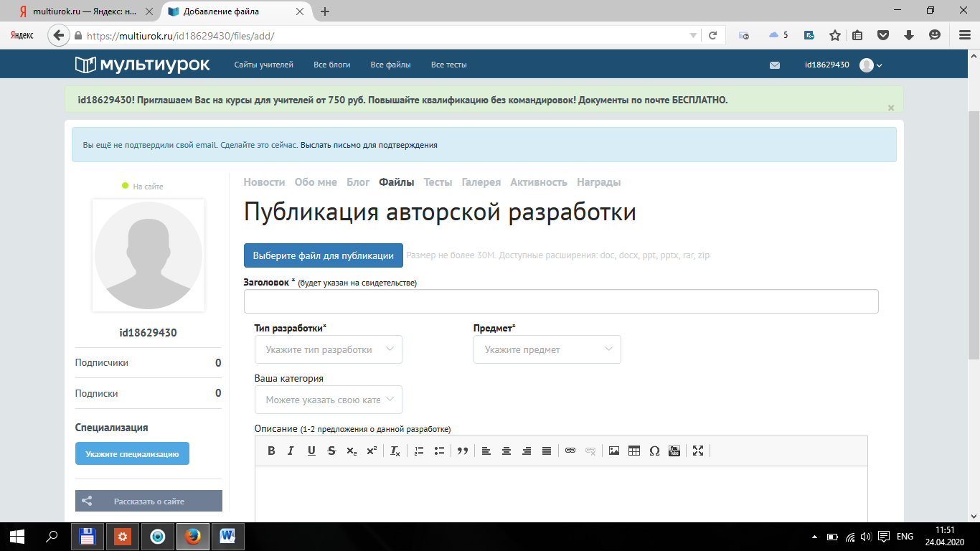Switch to the Галерея profile tab
The image size is (980, 551).
click(x=481, y=182)
